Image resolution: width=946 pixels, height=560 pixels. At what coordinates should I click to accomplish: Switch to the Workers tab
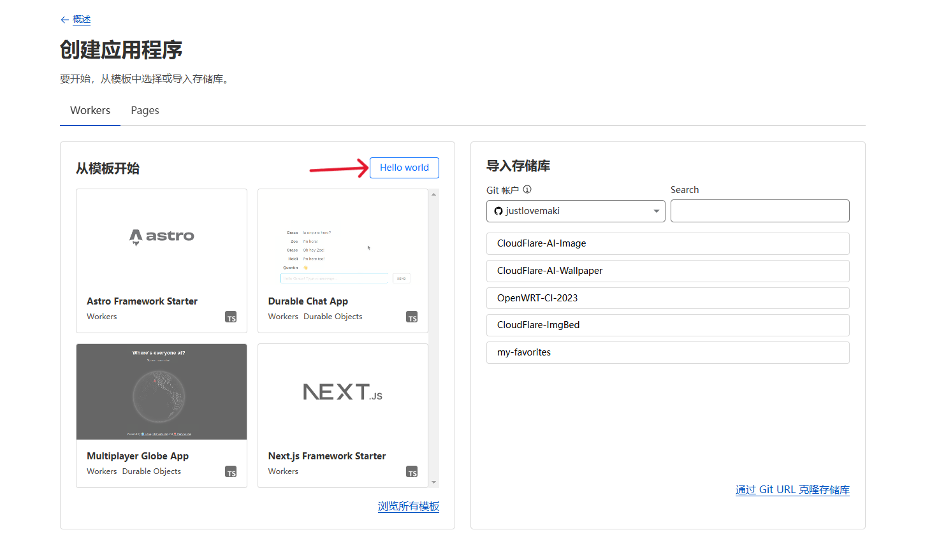click(90, 110)
